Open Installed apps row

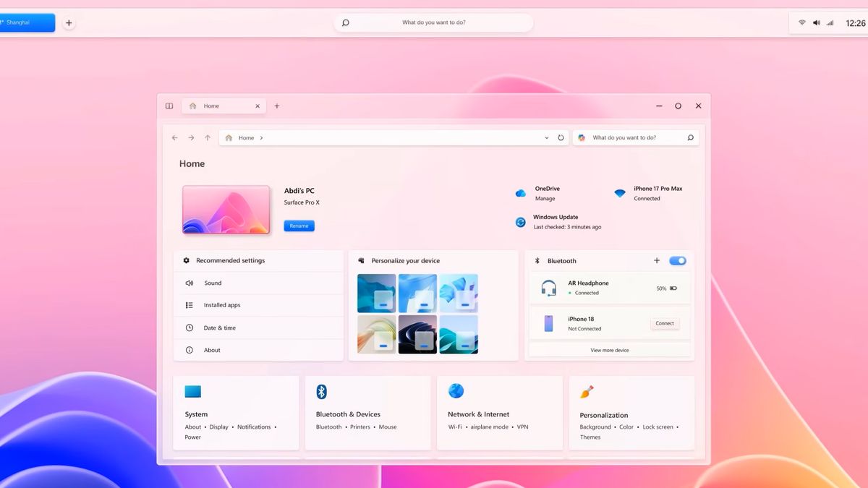258,305
